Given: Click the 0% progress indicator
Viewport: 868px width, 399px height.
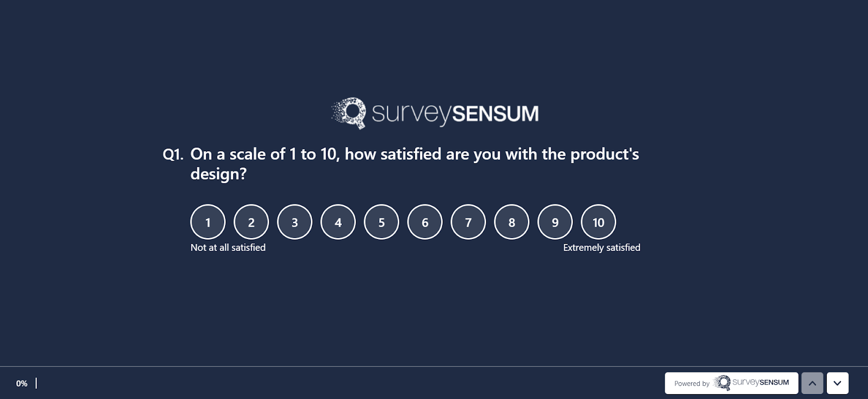Looking at the screenshot, I should pos(22,383).
